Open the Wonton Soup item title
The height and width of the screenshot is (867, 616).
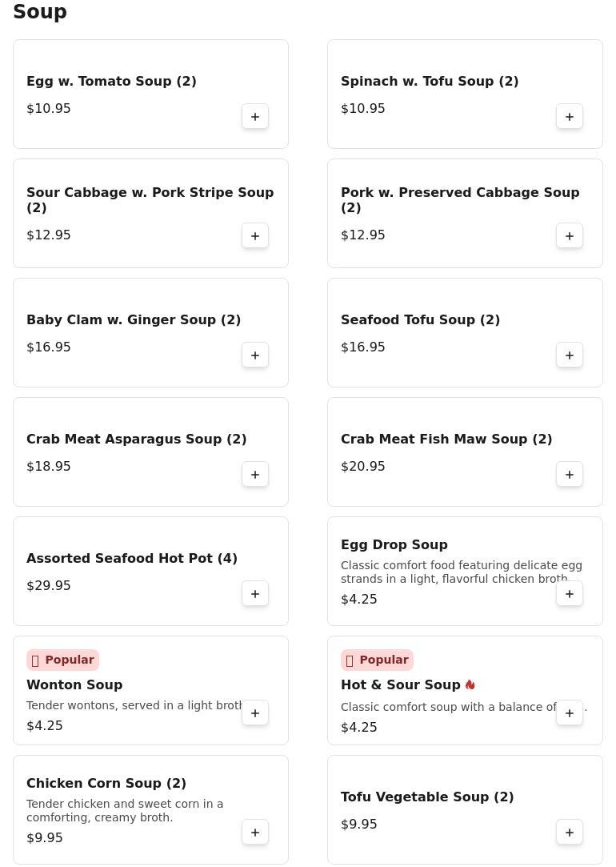tap(74, 684)
